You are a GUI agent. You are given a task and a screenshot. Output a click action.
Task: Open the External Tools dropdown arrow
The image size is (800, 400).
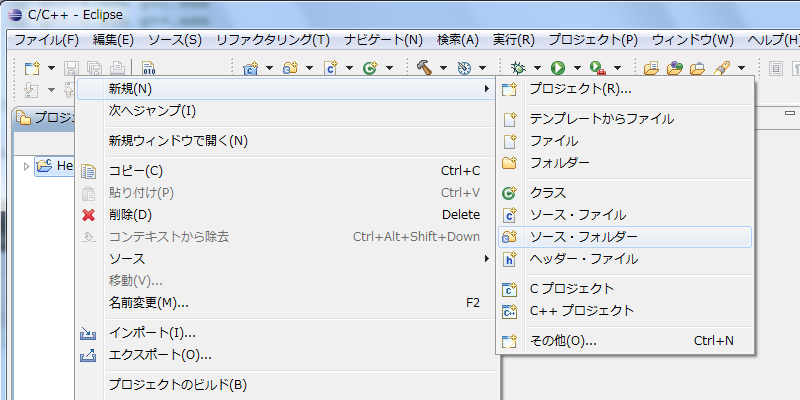tap(617, 68)
